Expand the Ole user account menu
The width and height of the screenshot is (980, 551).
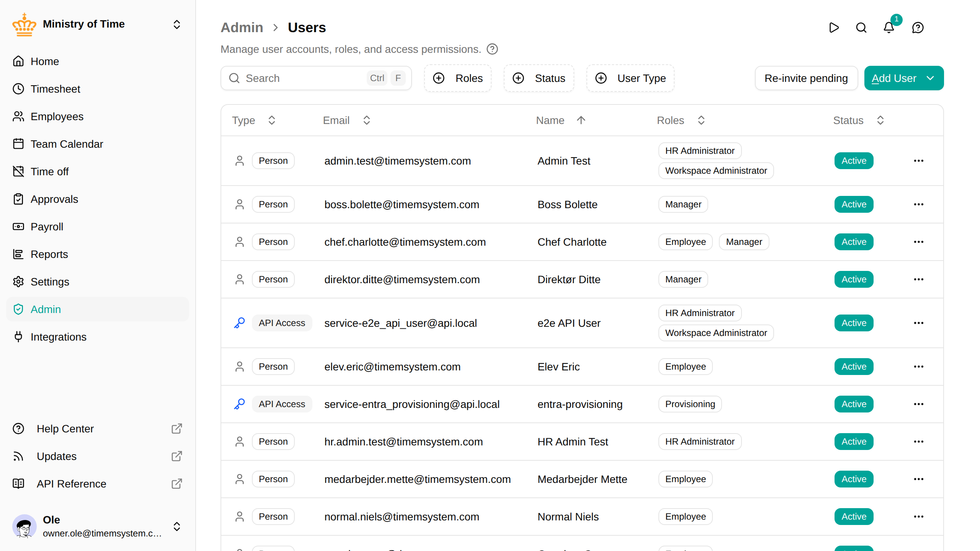pos(176,527)
